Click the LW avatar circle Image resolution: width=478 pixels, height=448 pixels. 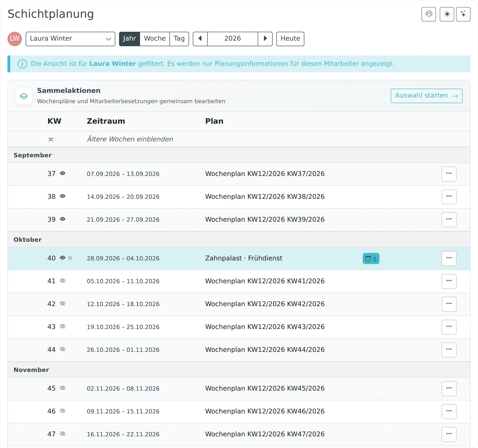coord(15,39)
